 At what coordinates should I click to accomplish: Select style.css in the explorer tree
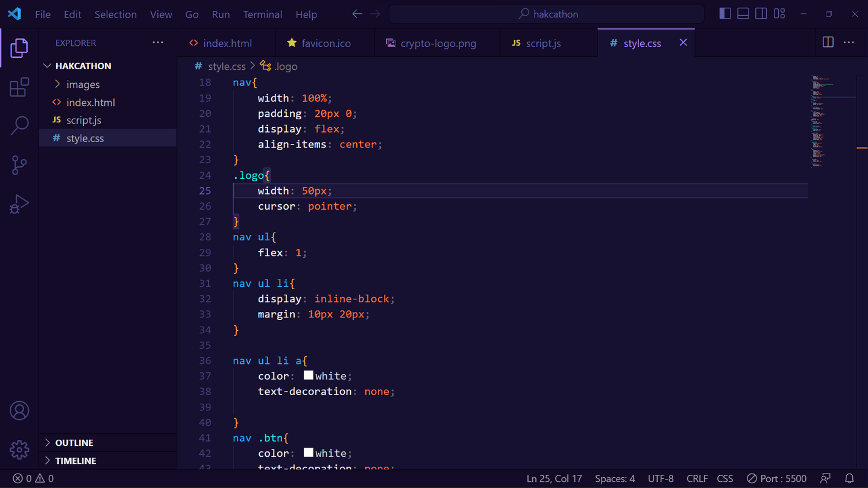(x=108, y=138)
